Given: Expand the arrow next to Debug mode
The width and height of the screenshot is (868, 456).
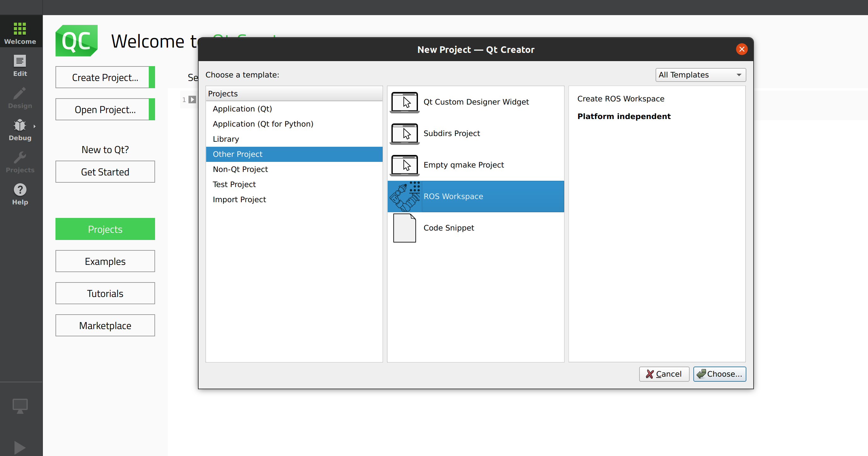Looking at the screenshot, I should 34,126.
